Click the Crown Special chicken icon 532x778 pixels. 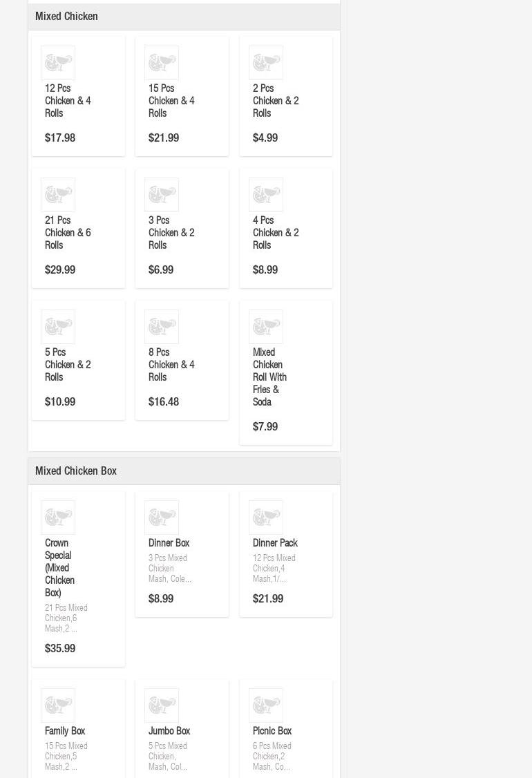click(58, 518)
